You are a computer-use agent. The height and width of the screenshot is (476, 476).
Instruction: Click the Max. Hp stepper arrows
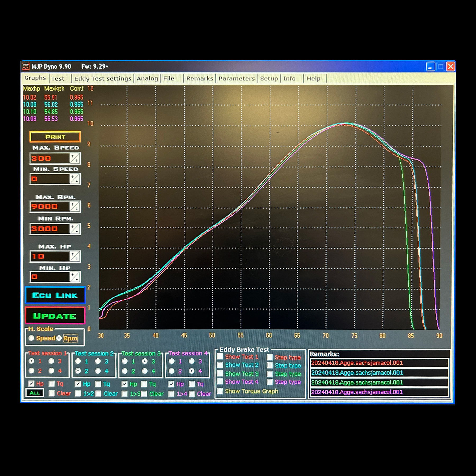(x=75, y=256)
